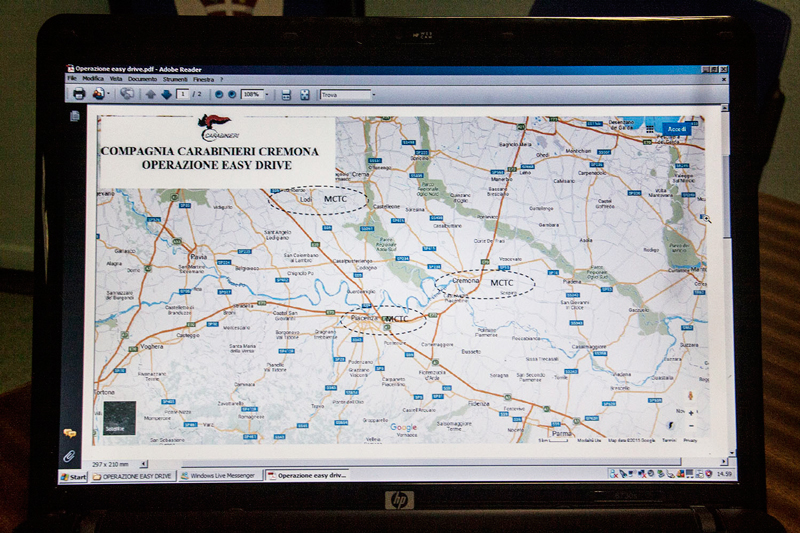The height and width of the screenshot is (533, 800).
Task: Open the Trova search options dropdown
Action: click(374, 95)
